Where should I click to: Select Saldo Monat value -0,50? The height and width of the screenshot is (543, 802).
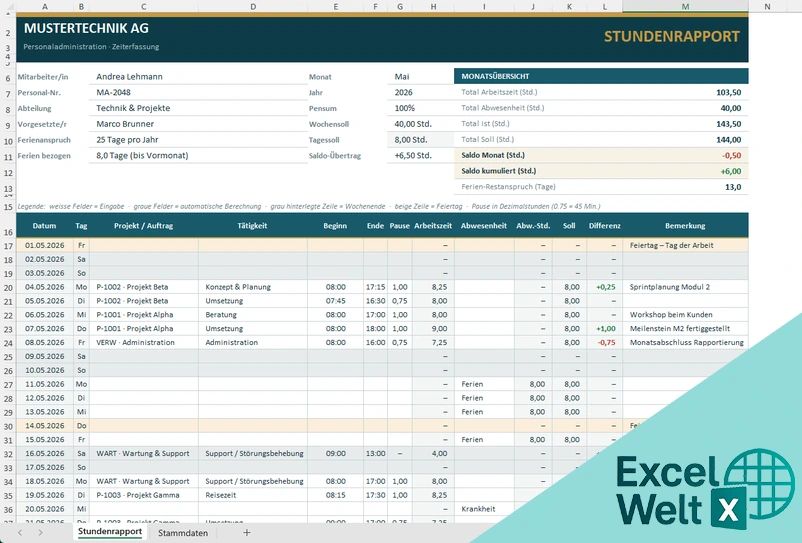pos(731,155)
